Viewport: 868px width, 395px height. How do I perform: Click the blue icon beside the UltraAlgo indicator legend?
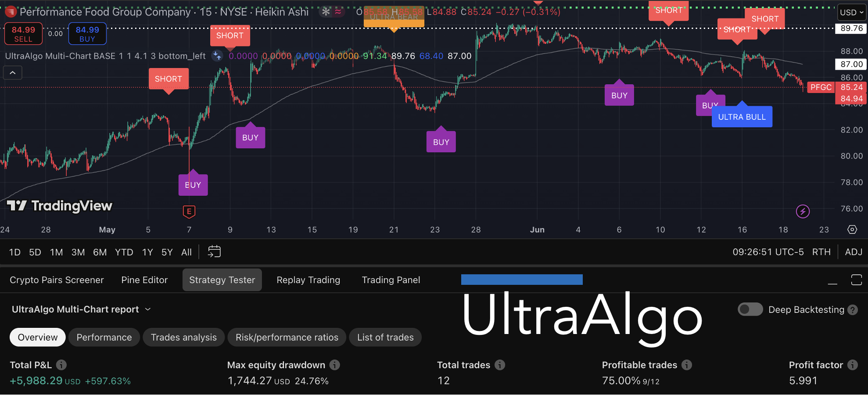(x=217, y=56)
